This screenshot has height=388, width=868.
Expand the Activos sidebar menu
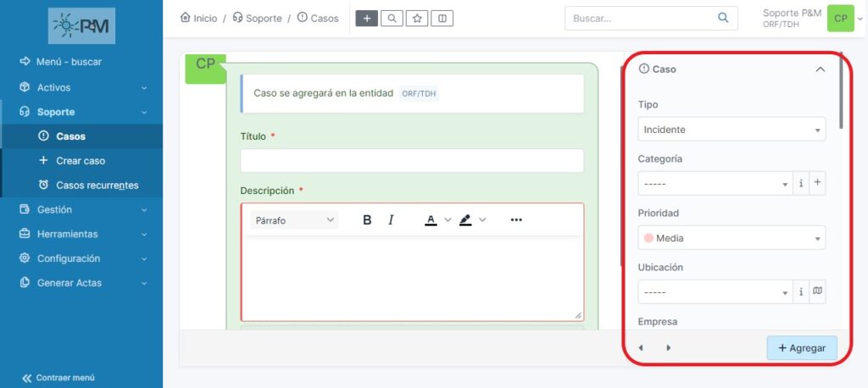click(x=83, y=87)
